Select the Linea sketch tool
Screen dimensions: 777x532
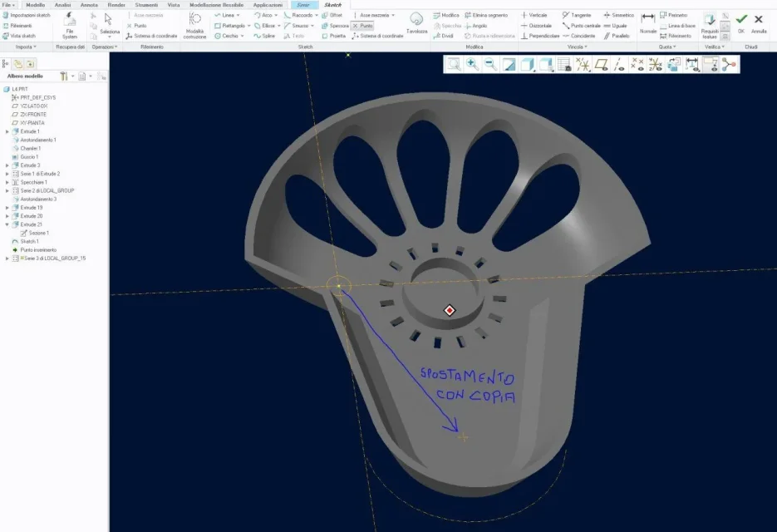tap(224, 15)
